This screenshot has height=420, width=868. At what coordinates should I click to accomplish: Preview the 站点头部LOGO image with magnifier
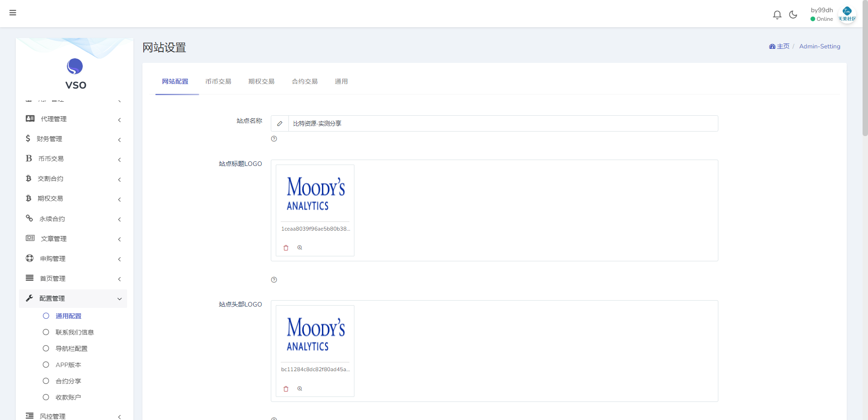tap(300, 389)
